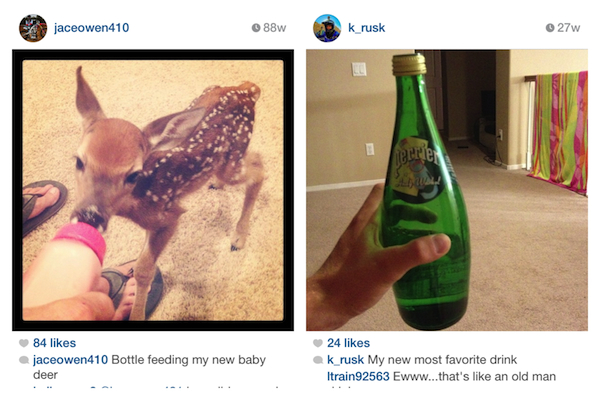Click comment bubble icon before jaceowen410's caption
Image resolution: width=600 pixels, height=400 pixels.
[24, 358]
